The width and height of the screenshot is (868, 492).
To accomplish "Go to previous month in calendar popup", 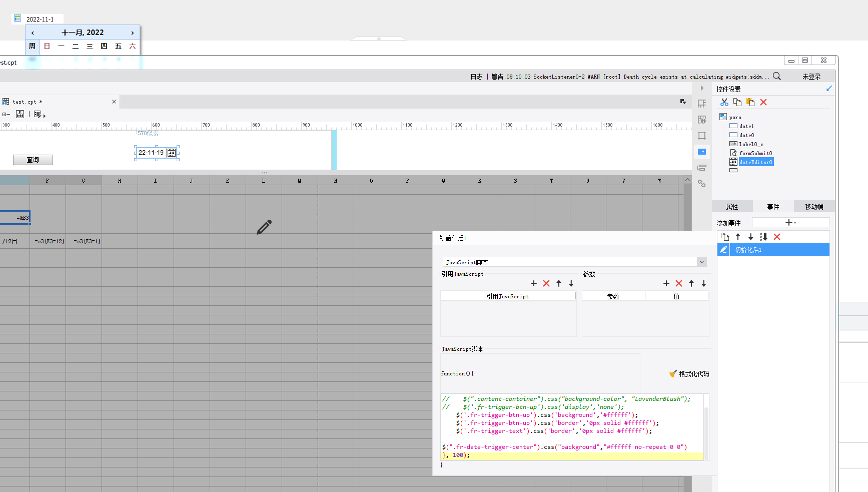I will point(33,33).
